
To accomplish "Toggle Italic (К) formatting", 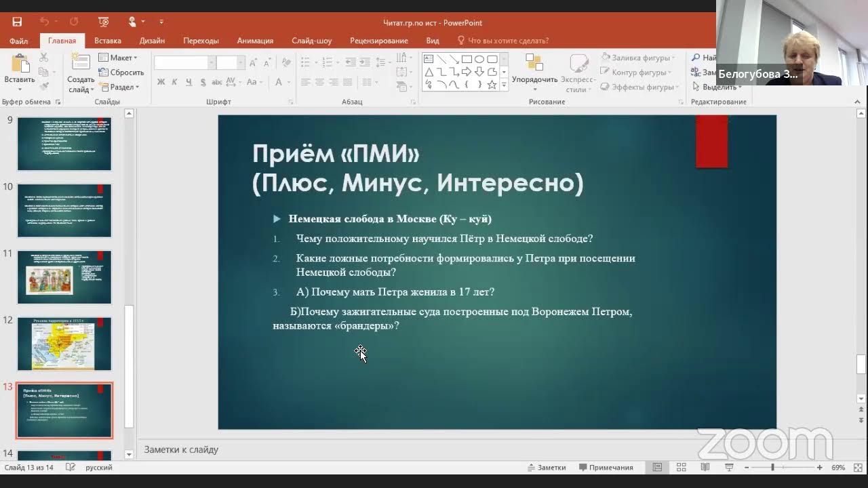I will (x=174, y=82).
